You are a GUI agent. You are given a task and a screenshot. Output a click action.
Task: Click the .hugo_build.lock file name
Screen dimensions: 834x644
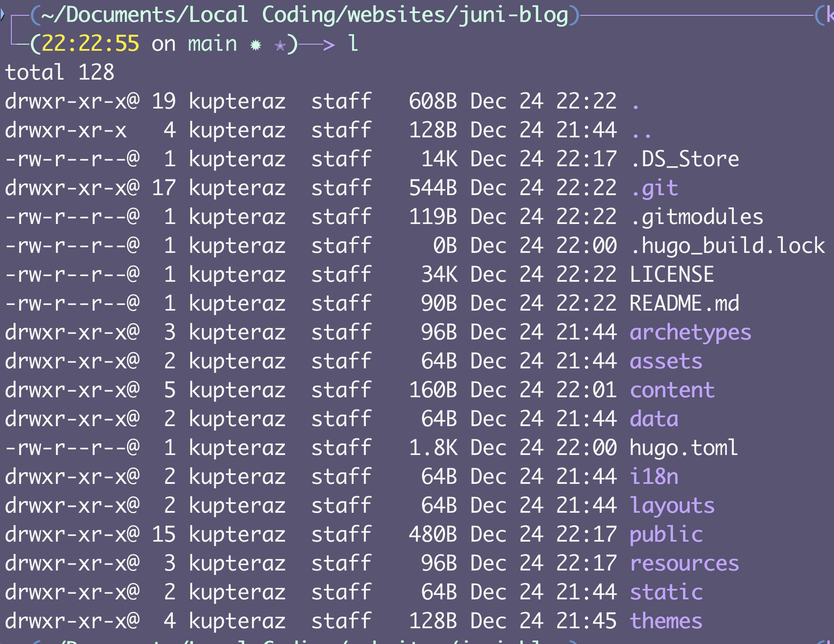click(x=727, y=246)
